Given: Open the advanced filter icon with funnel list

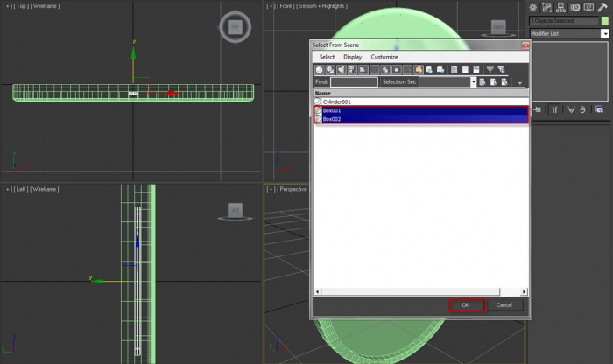Looking at the screenshot, I should click(501, 70).
